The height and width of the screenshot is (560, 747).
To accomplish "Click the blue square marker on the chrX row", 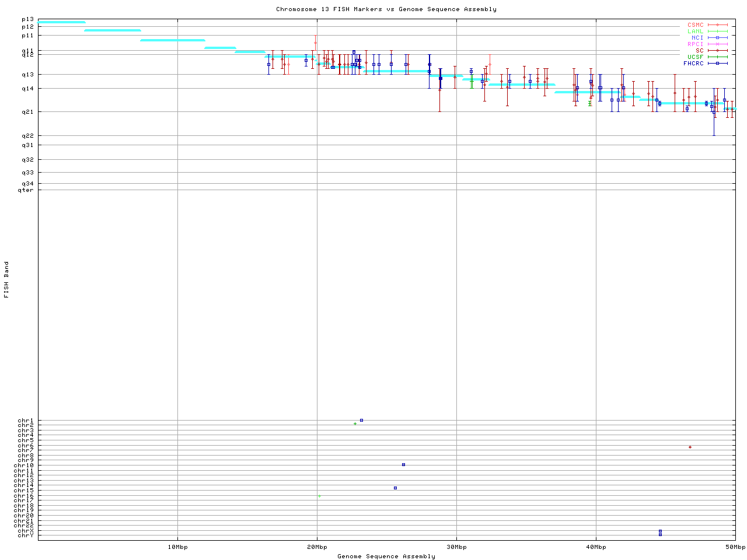I will pyautogui.click(x=660, y=531).
